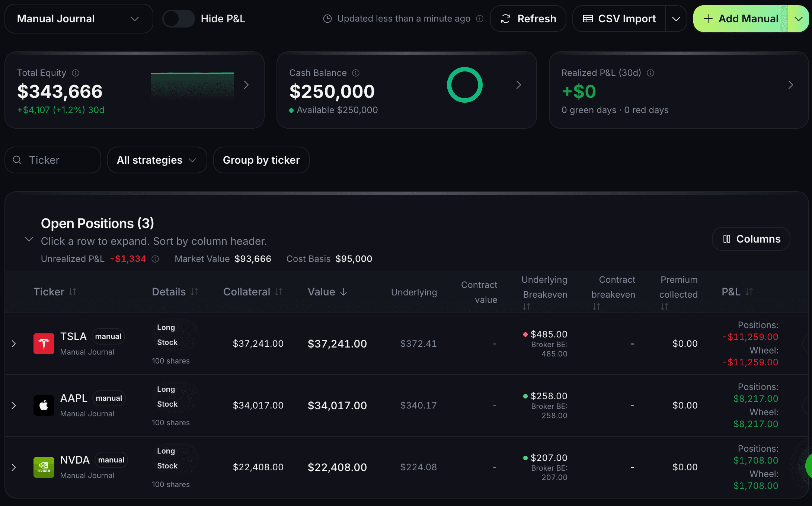Open the Manual Journal account dropdown
This screenshot has height=506, width=812.
pos(79,19)
